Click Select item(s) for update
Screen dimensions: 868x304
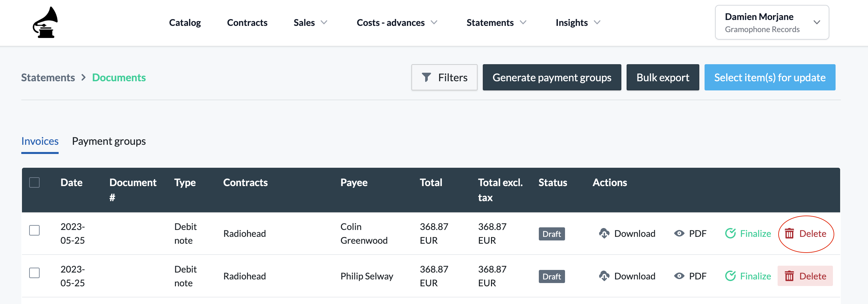[770, 78]
